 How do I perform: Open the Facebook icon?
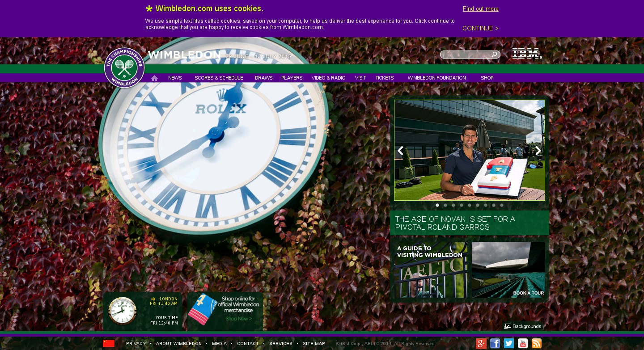[495, 343]
